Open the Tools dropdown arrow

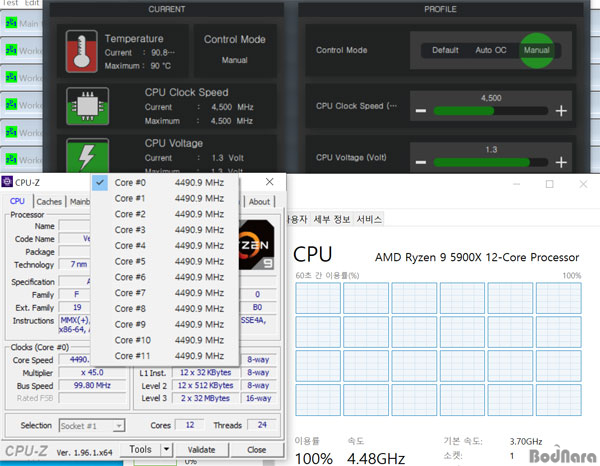(x=166, y=449)
